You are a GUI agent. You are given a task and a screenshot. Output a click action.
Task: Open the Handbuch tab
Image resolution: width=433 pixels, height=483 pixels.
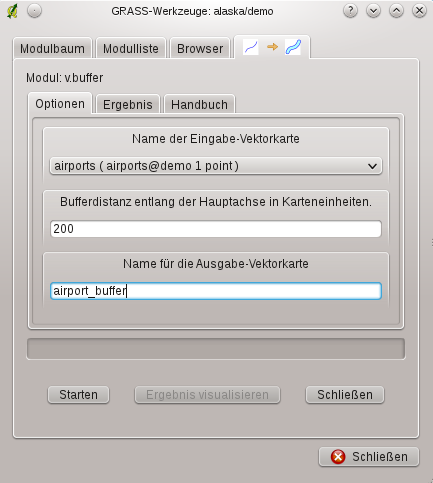click(199, 105)
